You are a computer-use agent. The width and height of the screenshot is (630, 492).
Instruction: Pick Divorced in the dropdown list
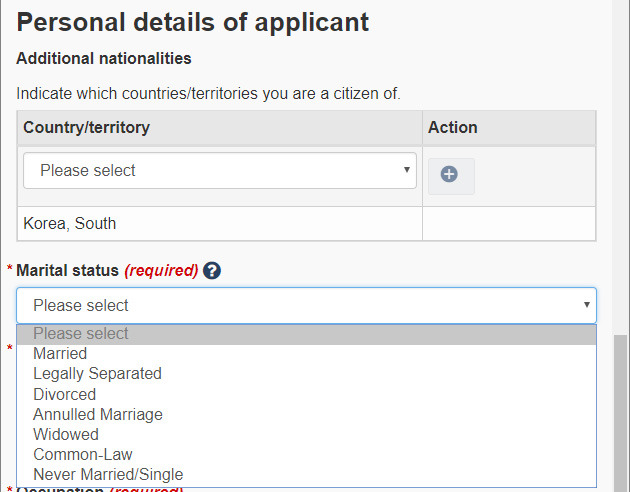click(x=306, y=394)
